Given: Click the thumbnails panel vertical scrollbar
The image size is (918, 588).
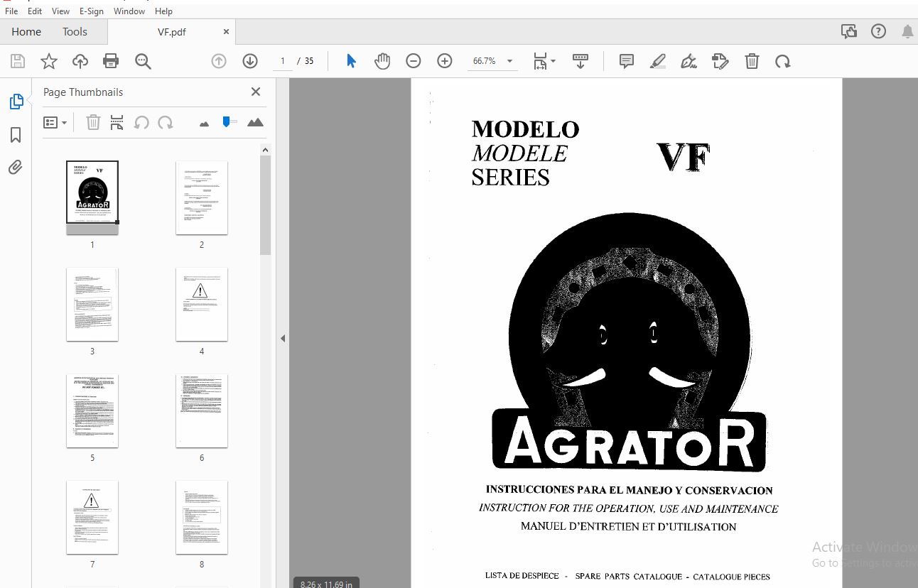Looking at the screenshot, I should (x=266, y=205).
